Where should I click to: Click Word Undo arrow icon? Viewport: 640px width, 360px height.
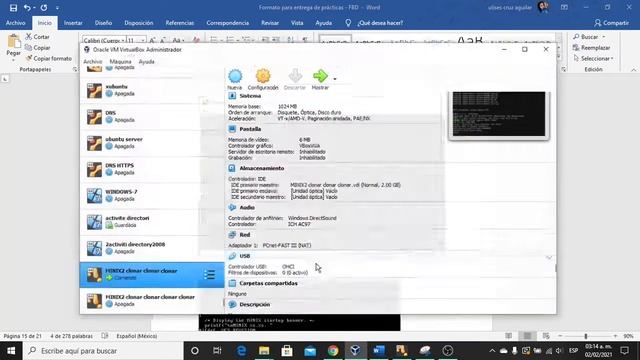[27, 8]
